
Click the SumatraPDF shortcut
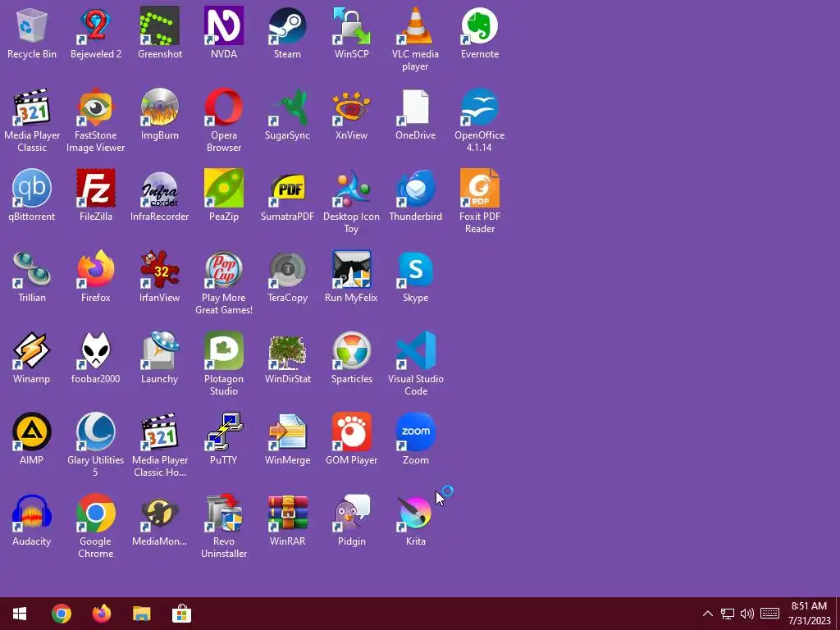point(287,189)
